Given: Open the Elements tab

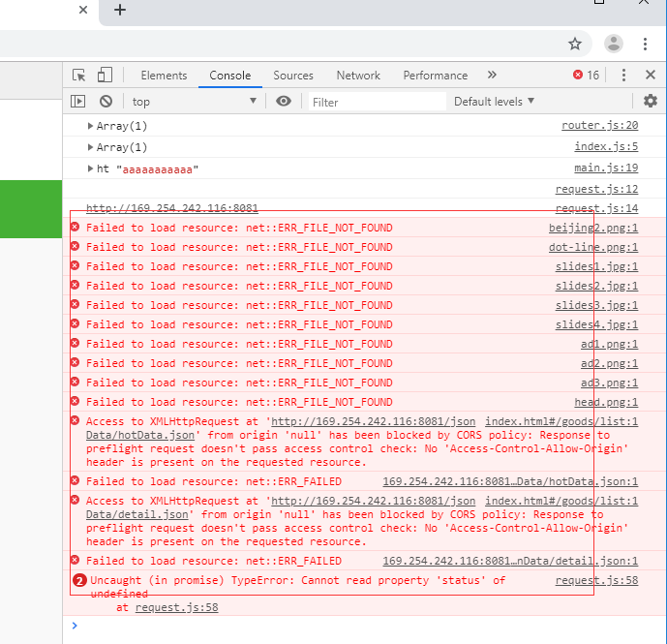Looking at the screenshot, I should point(164,76).
